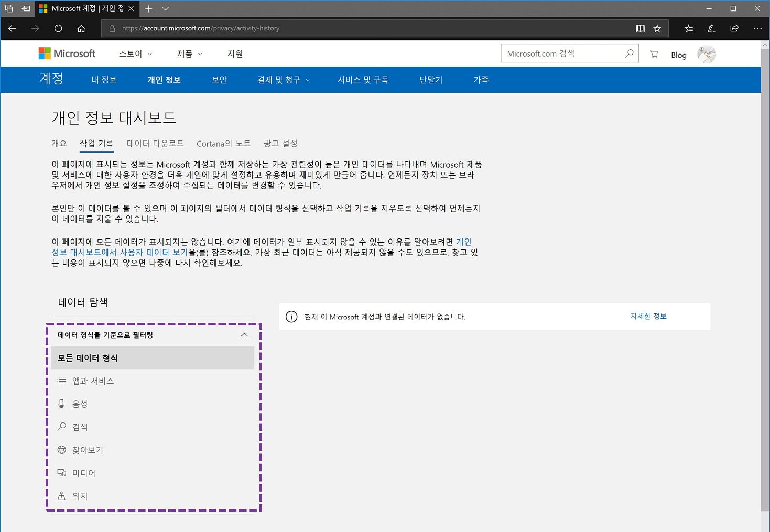
Task: Open browser settings ellipsis menu
Action: tap(757, 28)
